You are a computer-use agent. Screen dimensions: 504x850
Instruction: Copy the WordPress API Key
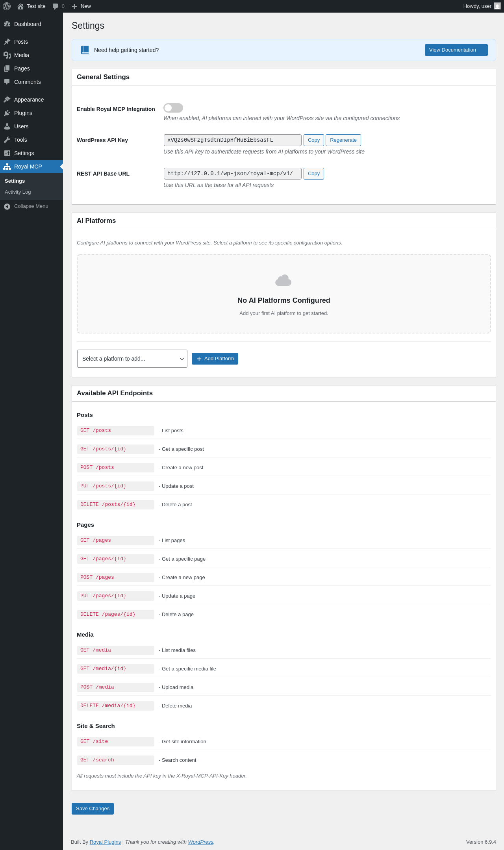(x=314, y=140)
